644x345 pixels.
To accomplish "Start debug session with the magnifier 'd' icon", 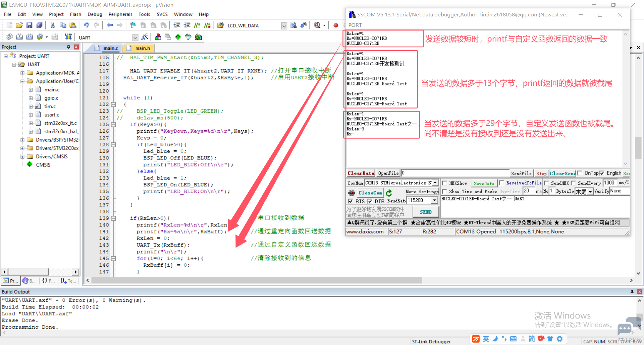I will pyautogui.click(x=317, y=25).
